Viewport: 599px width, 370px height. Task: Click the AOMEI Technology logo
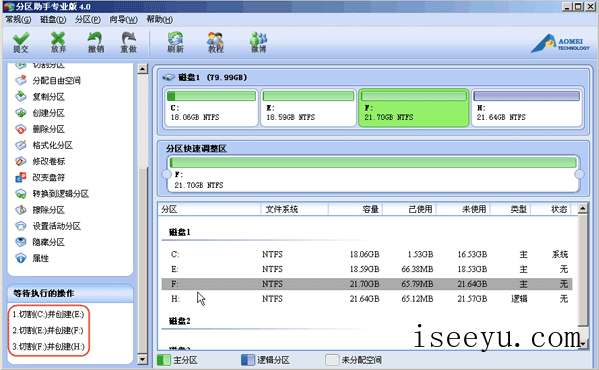click(560, 44)
